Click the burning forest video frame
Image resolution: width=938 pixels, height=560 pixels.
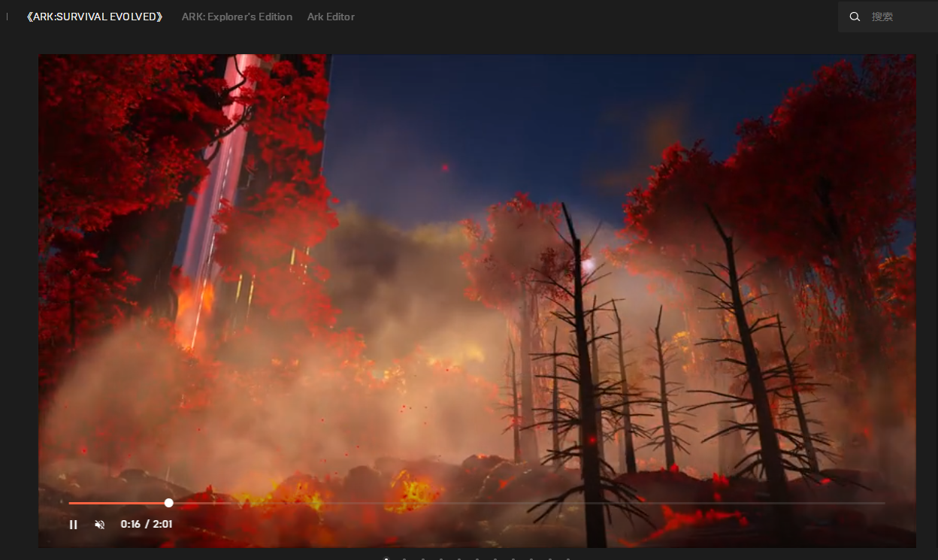[477, 301]
